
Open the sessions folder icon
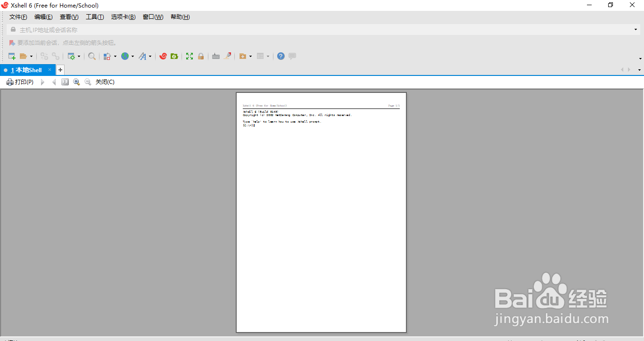[23, 56]
